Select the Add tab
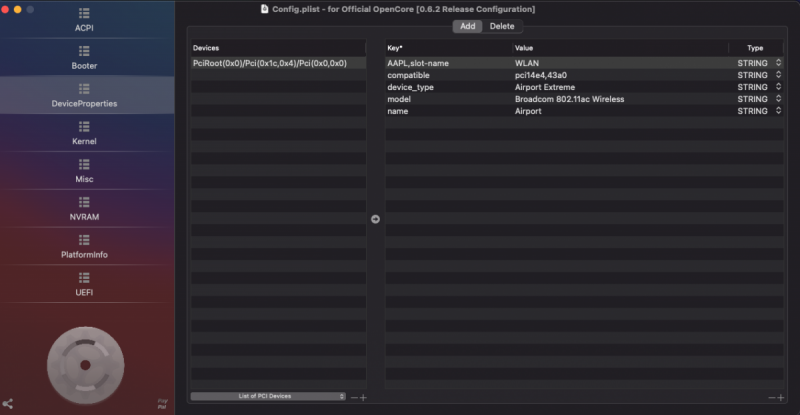Viewport: 800px width, 415px height. 467,26
